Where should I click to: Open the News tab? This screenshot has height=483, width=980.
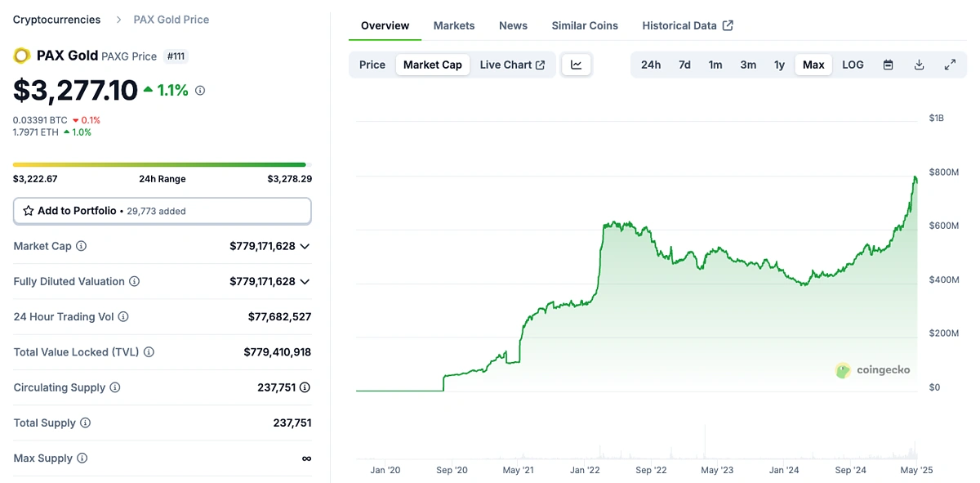[513, 25]
